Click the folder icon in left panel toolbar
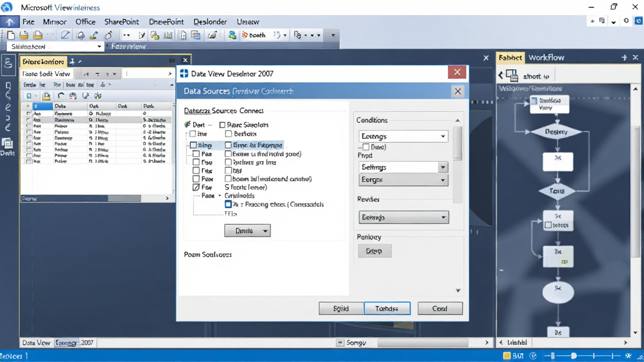This screenshot has height=362, width=644. click(x=47, y=96)
